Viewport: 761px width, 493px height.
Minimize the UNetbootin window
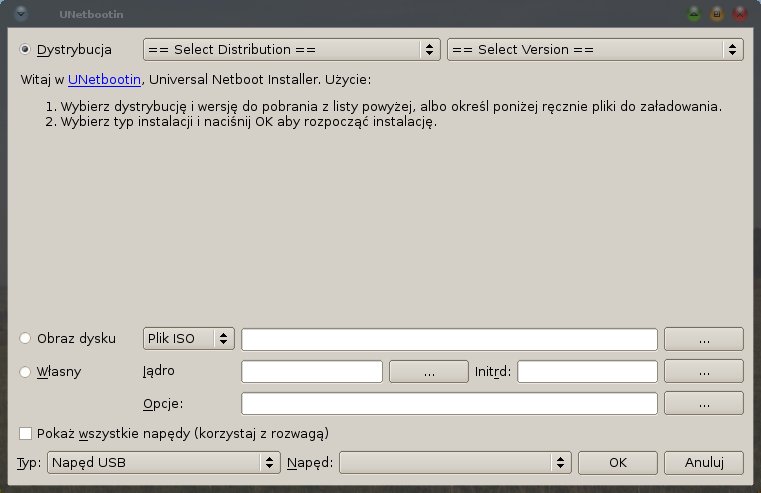(695, 14)
